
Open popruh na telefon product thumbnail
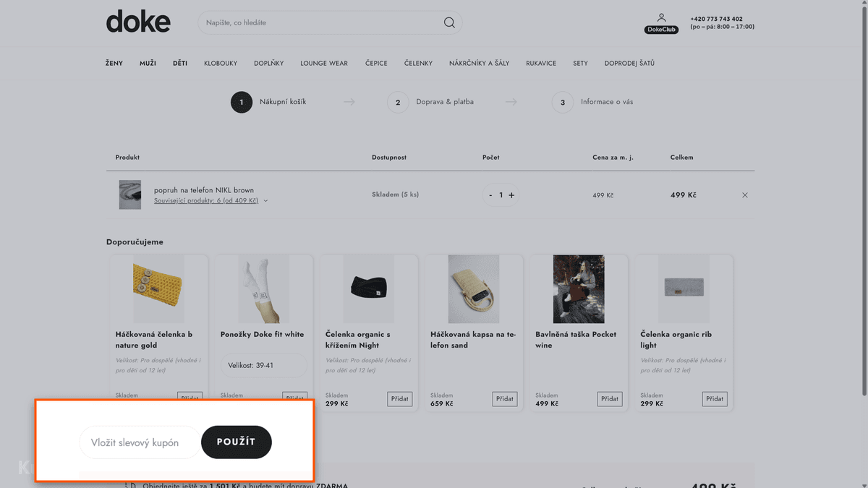click(130, 195)
